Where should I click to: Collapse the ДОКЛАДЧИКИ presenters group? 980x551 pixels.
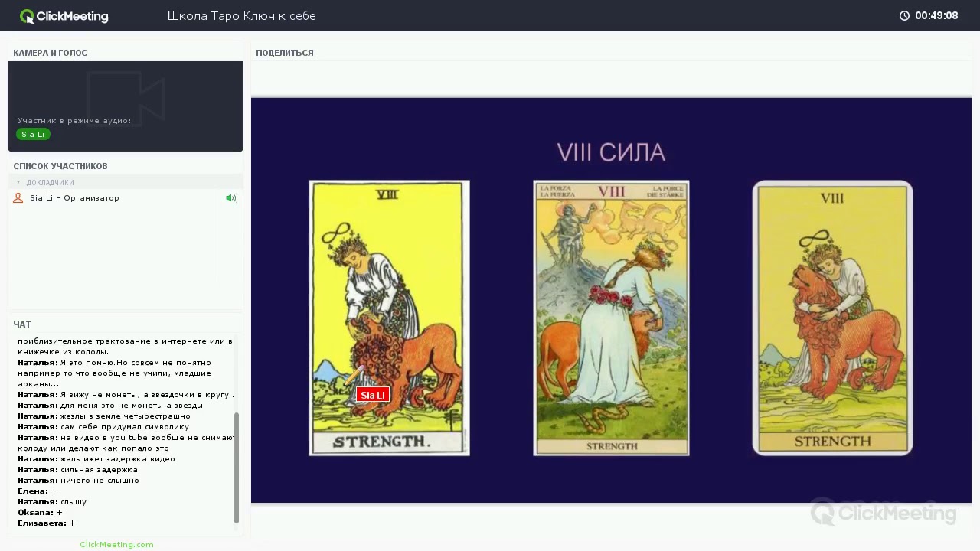[x=18, y=182]
